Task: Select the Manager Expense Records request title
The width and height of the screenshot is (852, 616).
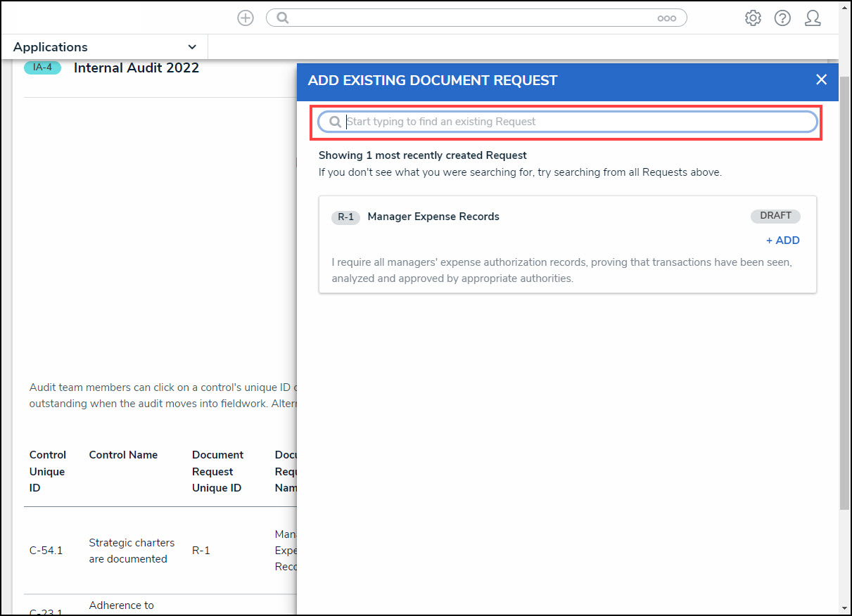Action: [x=433, y=217]
